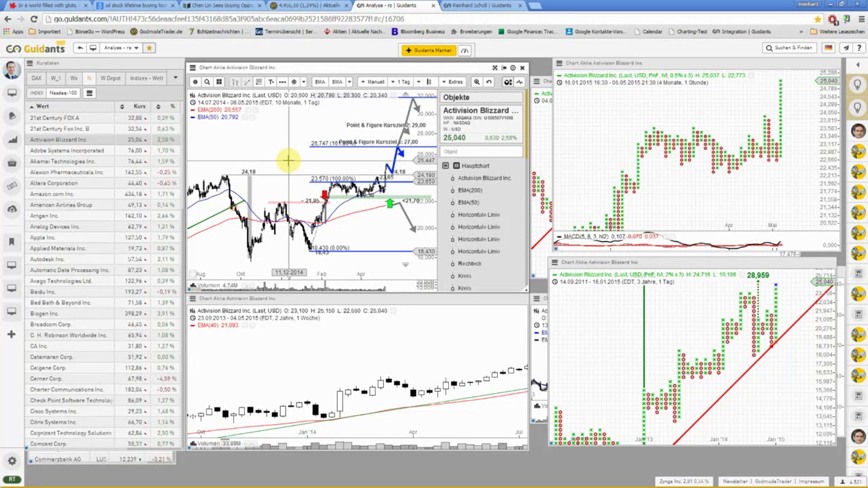Image resolution: width=868 pixels, height=488 pixels.
Task: Click the list view icon beside Nasdaq-100
Action: pos(89,93)
